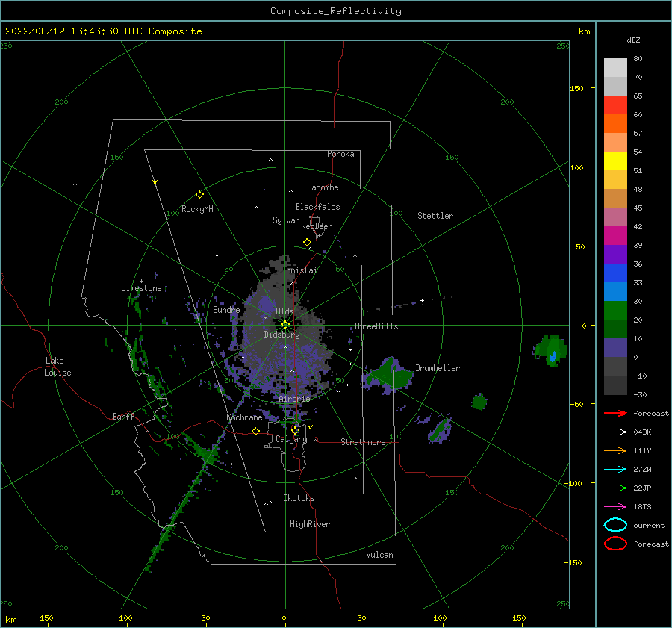Viewport: 672px width, 628px height.
Task: Click the yellow diamond marker near RockyMH
Action: 199,195
